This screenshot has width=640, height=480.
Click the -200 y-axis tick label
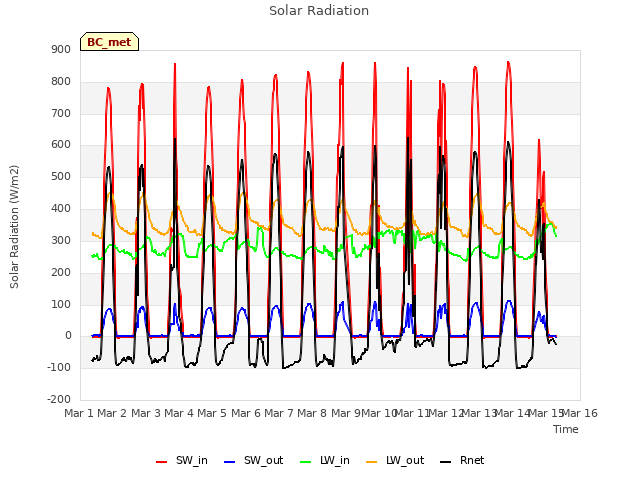59,399
